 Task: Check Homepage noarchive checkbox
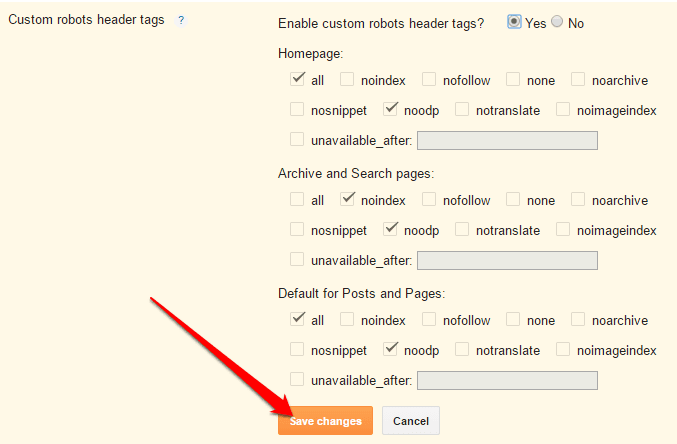[x=578, y=79]
